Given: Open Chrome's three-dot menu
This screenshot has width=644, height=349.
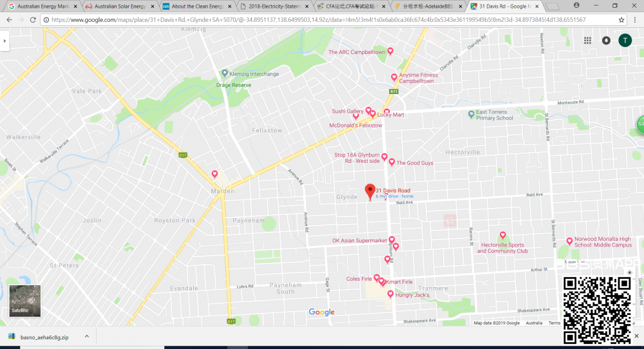Looking at the screenshot, I should click(635, 19).
